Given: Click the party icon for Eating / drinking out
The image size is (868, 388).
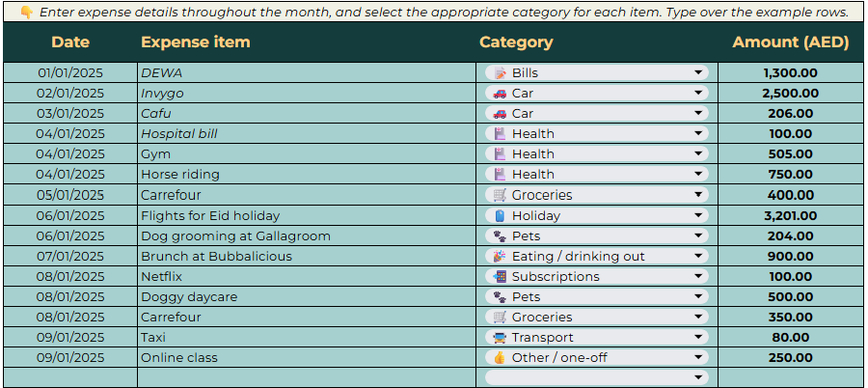Looking at the screenshot, I should coord(499,257).
